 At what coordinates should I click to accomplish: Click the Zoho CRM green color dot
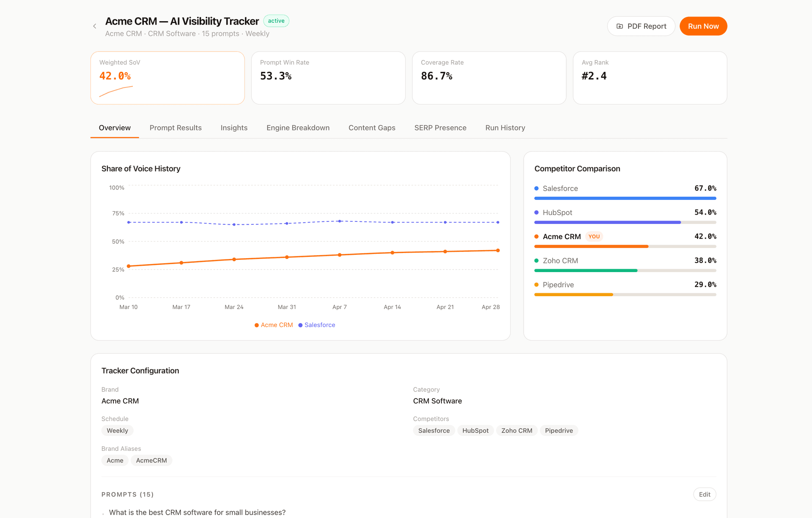click(536, 261)
